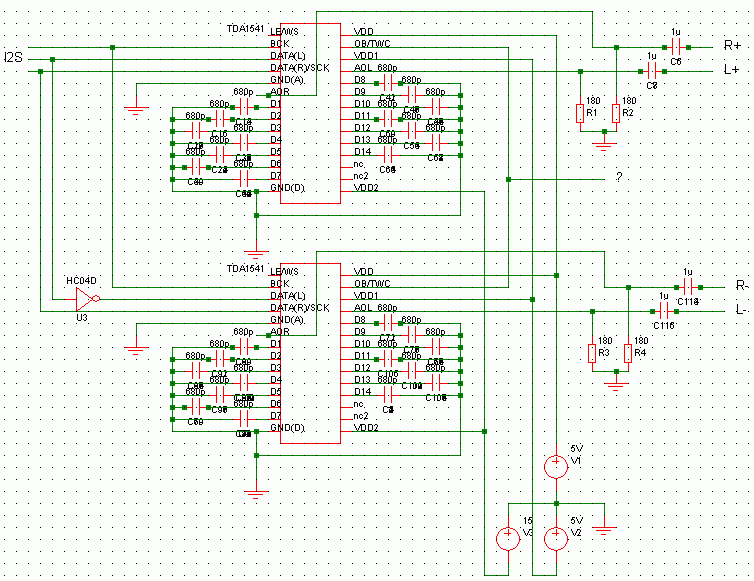Click the ground symbol on lower chip's GND(A) wire
Viewport: 754px width, 581px height.
[x=136, y=348]
